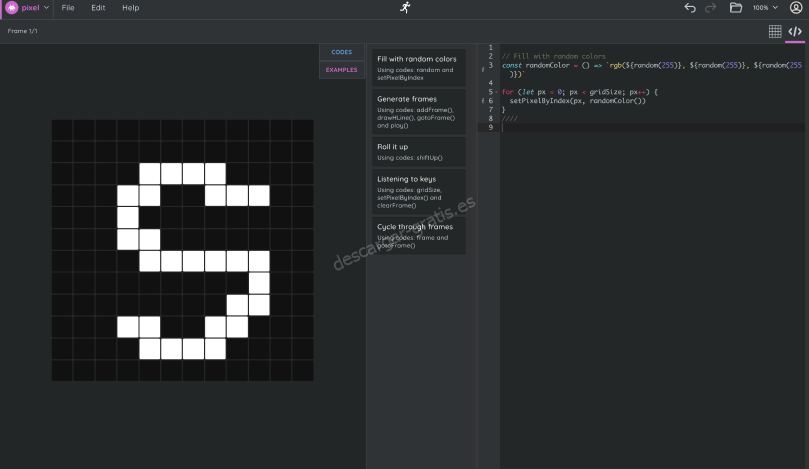This screenshot has width=809, height=469.
Task: Click the pink pixel logo icon
Action: 11,7
